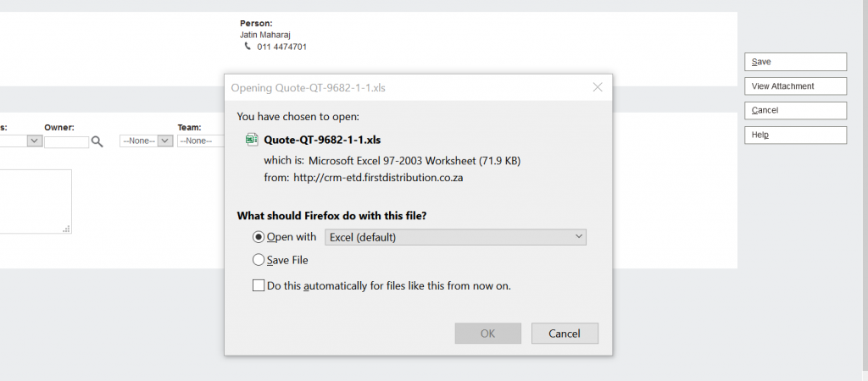Expand the Excel (default) application dropdown
This screenshot has height=381, width=868.
(456, 237)
